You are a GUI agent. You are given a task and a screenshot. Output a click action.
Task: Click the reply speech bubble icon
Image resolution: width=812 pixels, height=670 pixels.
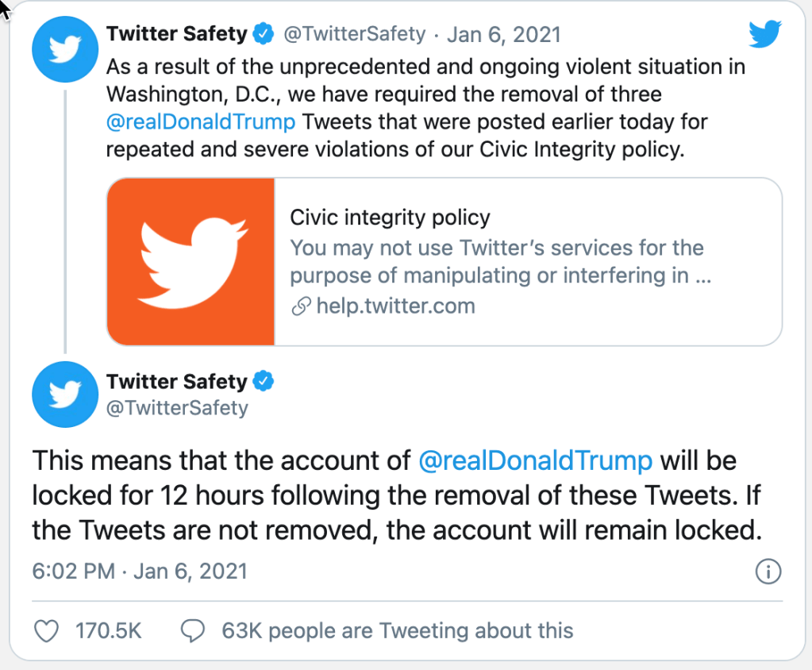(x=193, y=631)
